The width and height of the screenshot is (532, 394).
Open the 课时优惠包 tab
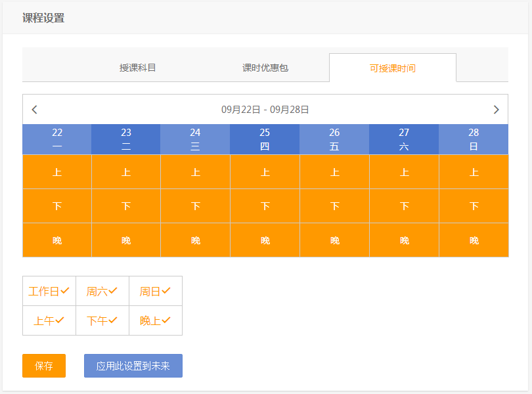tap(265, 68)
